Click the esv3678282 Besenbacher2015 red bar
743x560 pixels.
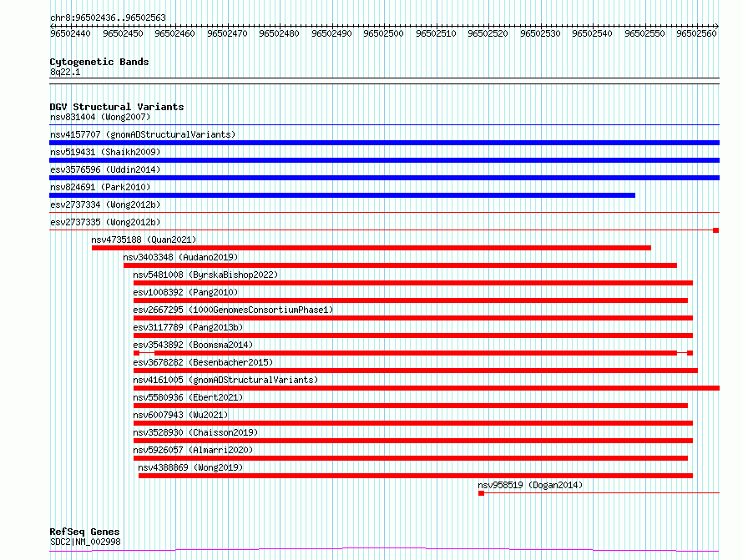click(416, 371)
